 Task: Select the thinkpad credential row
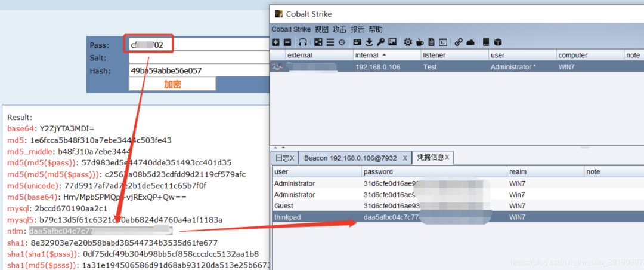[x=458, y=217]
